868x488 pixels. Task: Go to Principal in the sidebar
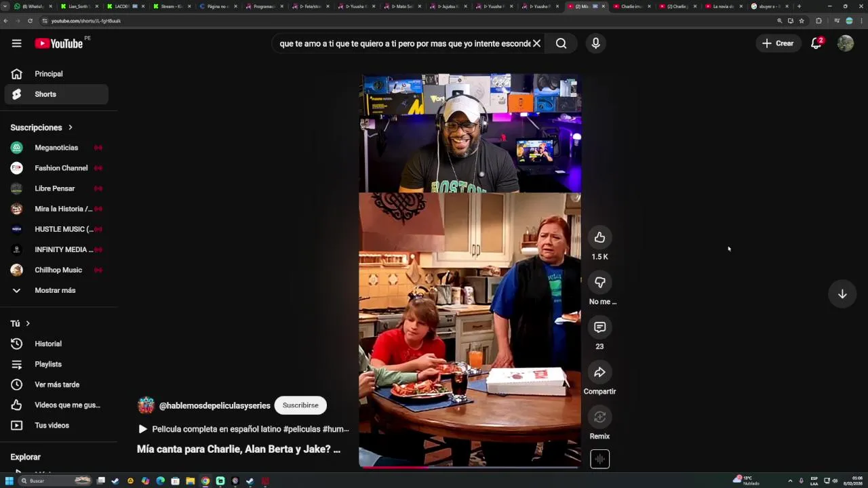click(56, 74)
